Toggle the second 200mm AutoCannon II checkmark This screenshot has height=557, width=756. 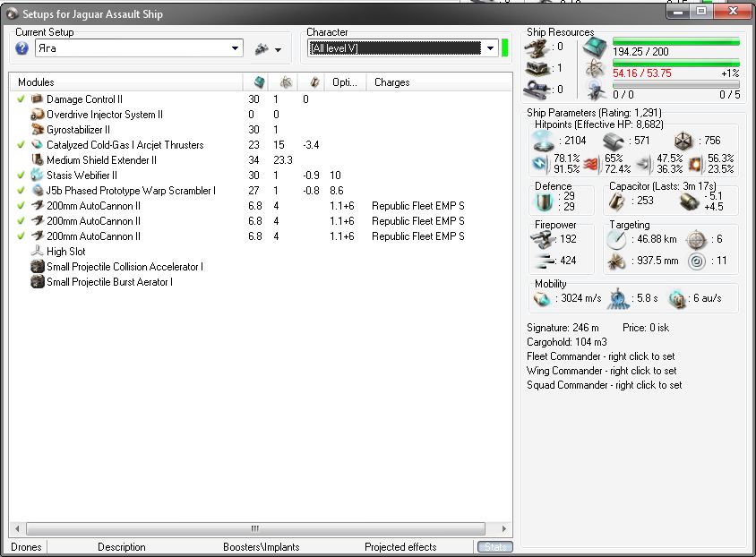click(21, 220)
